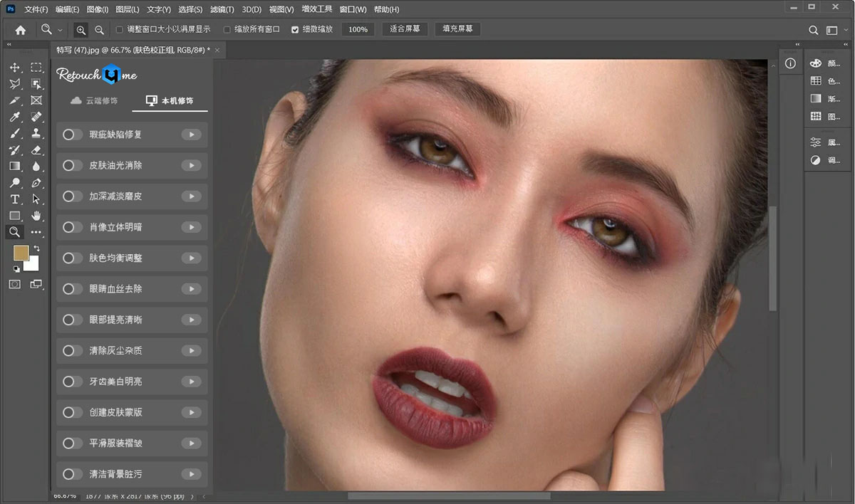Open the 滤镜(T) menu

[x=221, y=10]
